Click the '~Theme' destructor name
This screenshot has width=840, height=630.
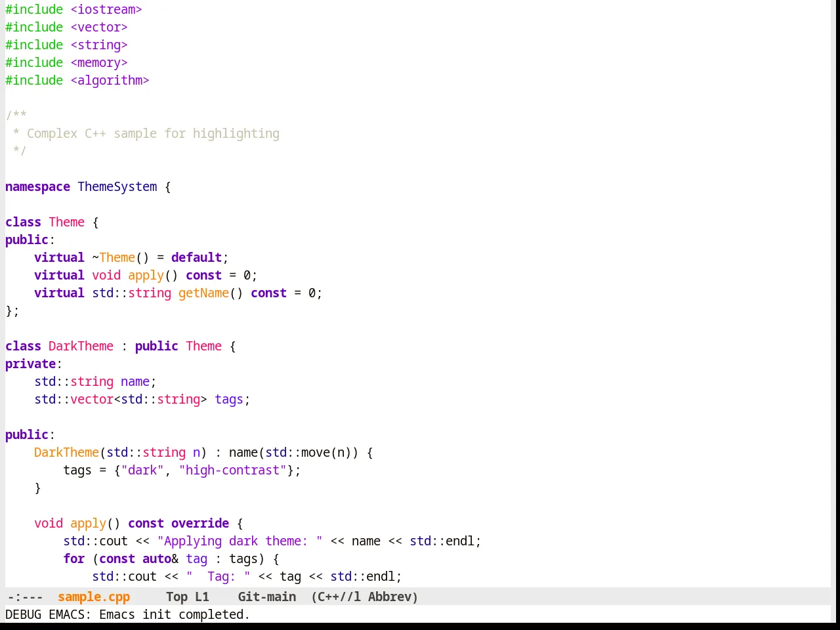pyautogui.click(x=114, y=257)
